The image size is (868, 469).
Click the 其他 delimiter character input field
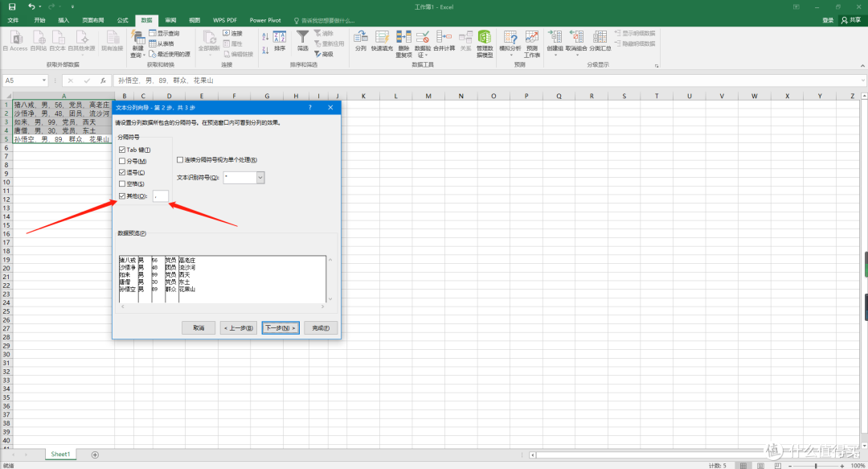[x=161, y=195]
